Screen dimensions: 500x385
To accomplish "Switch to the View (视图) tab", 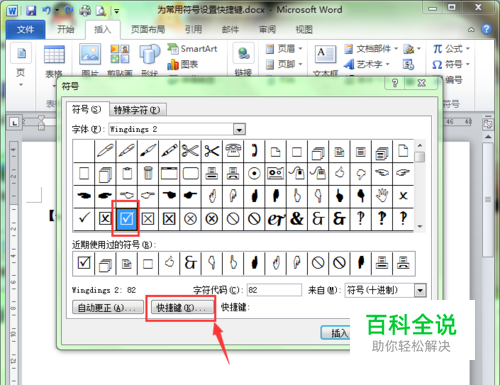I will point(304,30).
